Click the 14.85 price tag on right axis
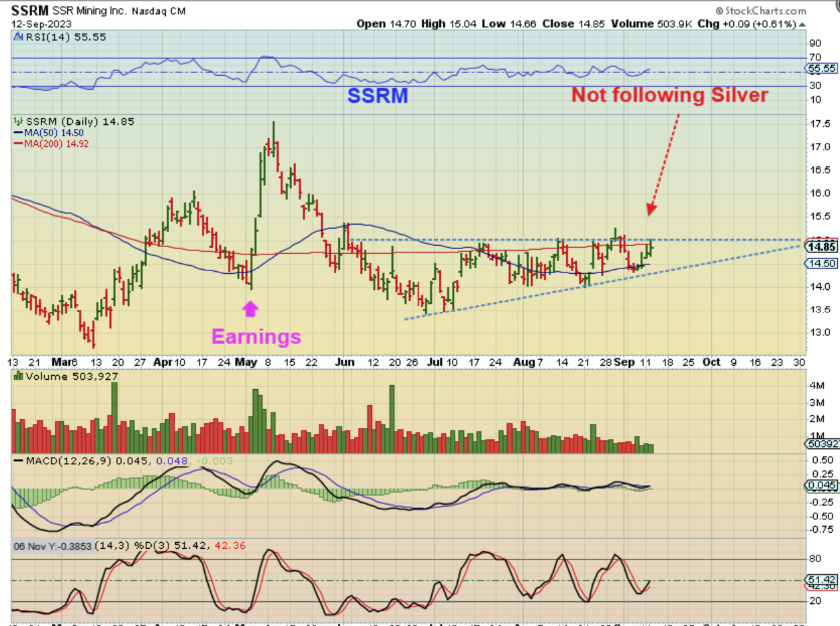Image resolution: width=840 pixels, height=626 pixels. coord(822,246)
